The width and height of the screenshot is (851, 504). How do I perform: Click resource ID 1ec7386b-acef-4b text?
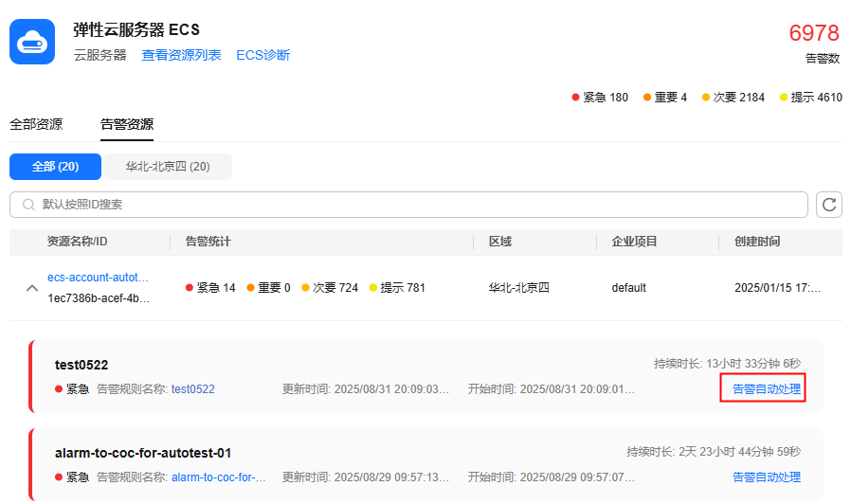click(99, 298)
